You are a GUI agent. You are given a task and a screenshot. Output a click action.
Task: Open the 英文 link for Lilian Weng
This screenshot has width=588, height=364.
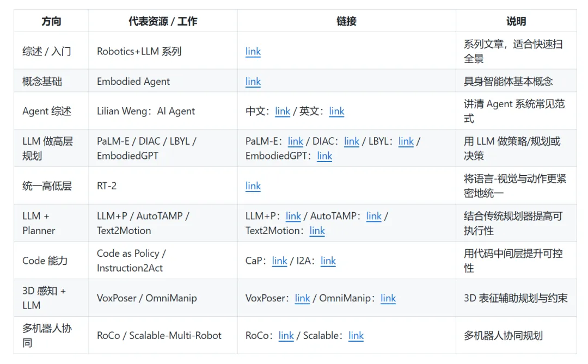pos(336,112)
